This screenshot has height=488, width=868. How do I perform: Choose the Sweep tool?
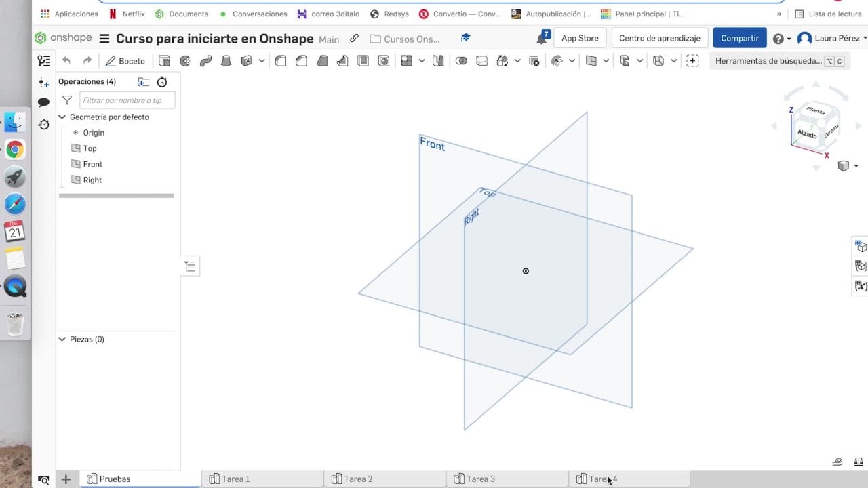(x=205, y=61)
